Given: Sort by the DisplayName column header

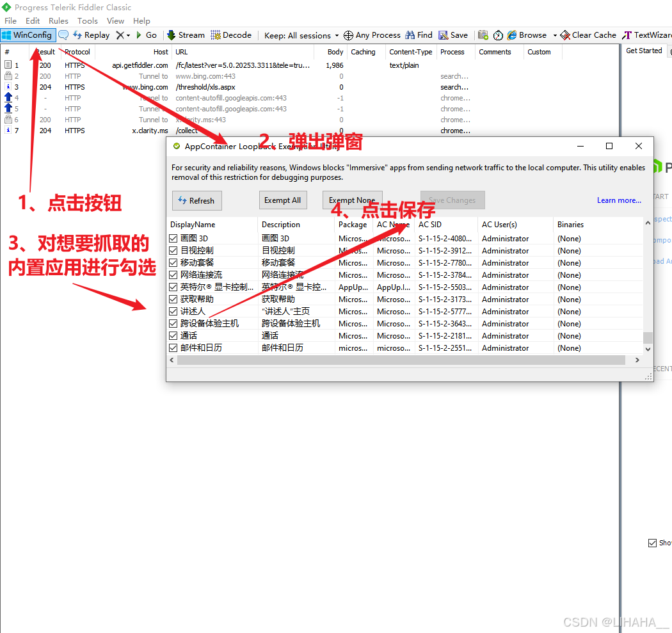Looking at the screenshot, I should (213, 225).
